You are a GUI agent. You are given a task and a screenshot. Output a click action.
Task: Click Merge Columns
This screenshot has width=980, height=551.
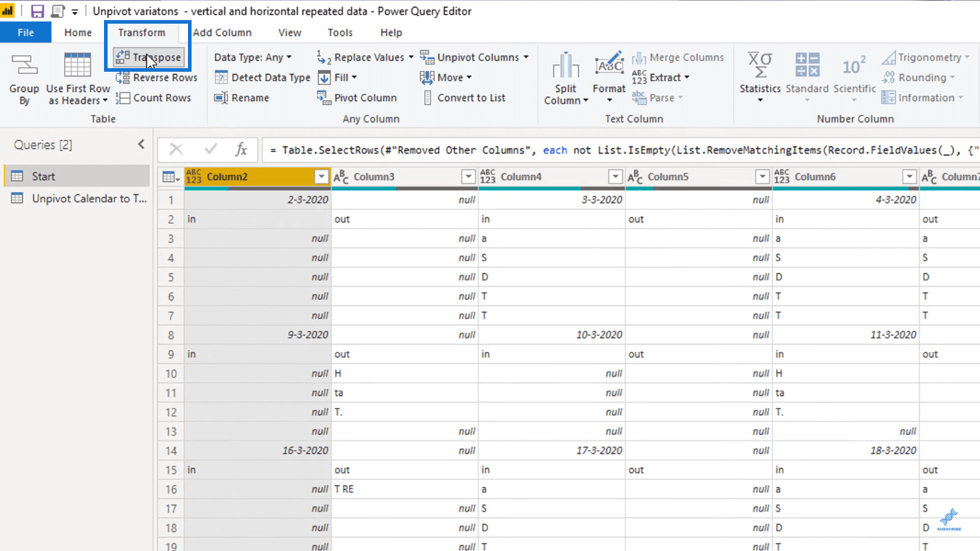pyautogui.click(x=678, y=57)
